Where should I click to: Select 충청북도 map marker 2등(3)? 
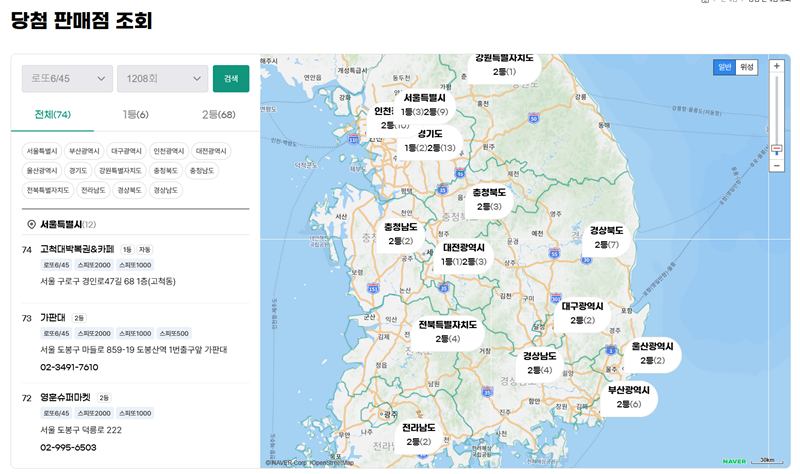point(489,199)
